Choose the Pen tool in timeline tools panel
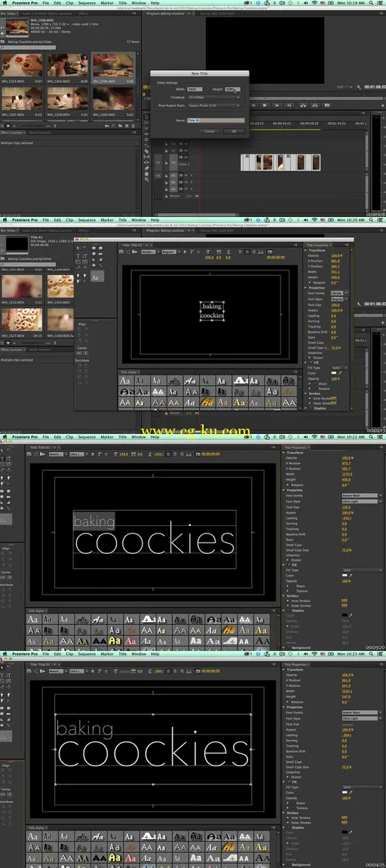This screenshot has height=868, width=386. 147,168
